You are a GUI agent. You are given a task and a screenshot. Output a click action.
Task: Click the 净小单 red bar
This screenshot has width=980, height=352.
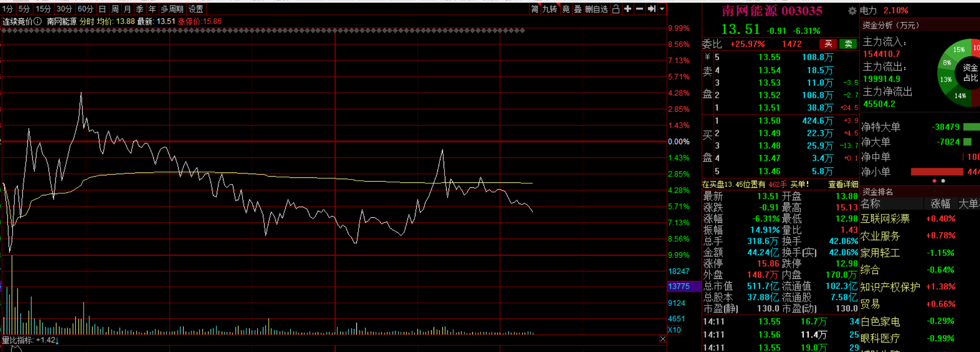pyautogui.click(x=937, y=172)
